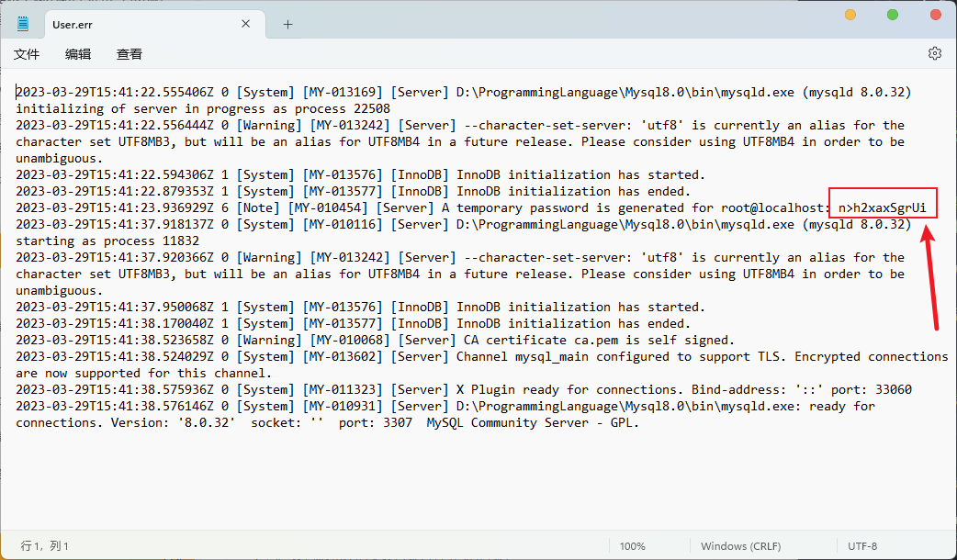This screenshot has height=560, width=957.
Task: Open the 文件 menu
Action: pyautogui.click(x=27, y=54)
